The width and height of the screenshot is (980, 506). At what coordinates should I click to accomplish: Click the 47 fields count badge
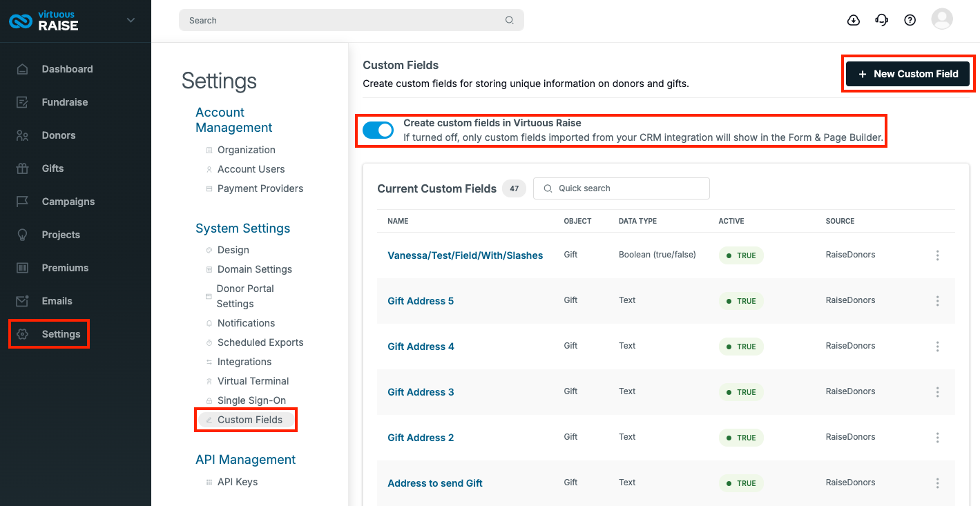pos(514,188)
